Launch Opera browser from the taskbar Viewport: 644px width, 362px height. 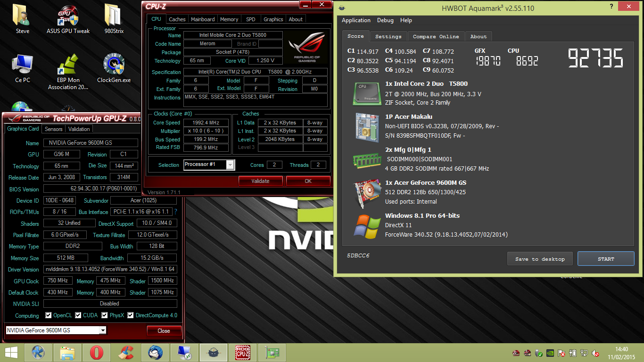coord(97,352)
